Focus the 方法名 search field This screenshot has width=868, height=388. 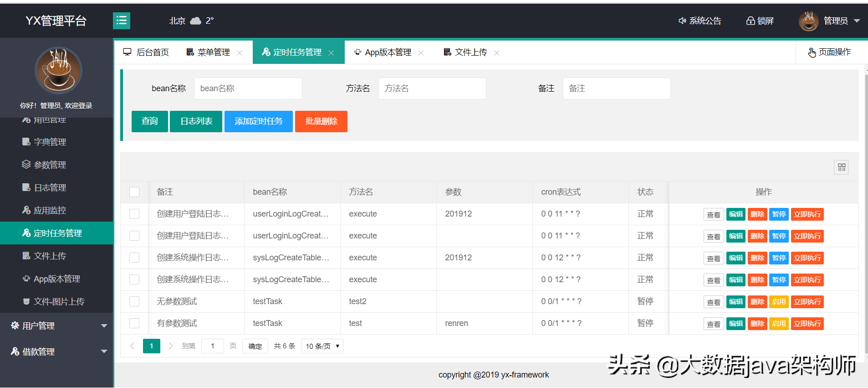click(432, 88)
